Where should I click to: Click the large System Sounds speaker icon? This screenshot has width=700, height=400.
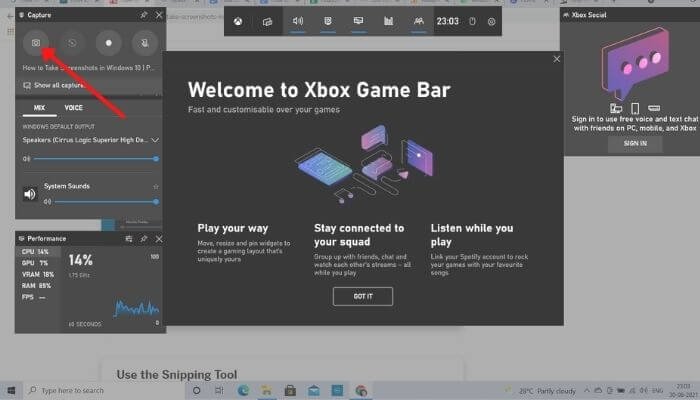tap(30, 194)
